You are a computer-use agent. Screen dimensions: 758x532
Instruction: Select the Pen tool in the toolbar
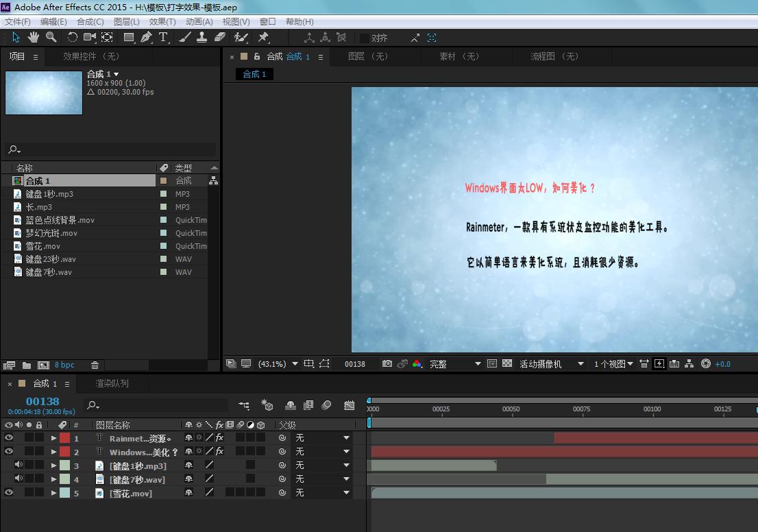tap(146, 37)
